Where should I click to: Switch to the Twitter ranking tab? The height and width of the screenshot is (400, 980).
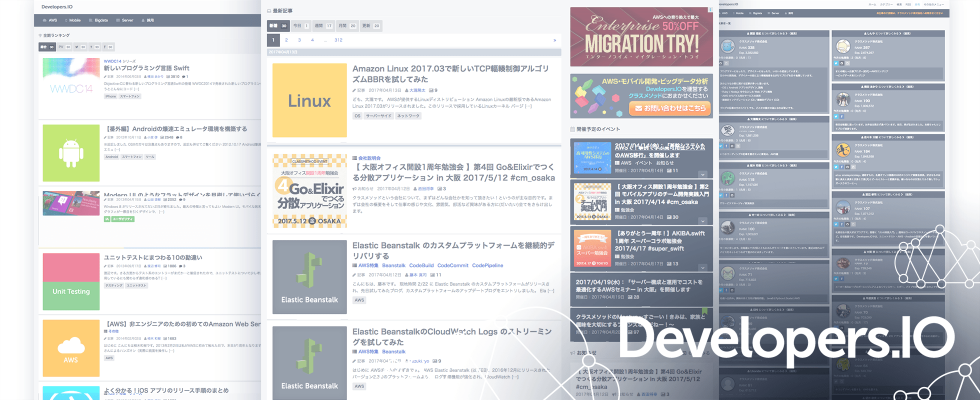(x=80, y=47)
